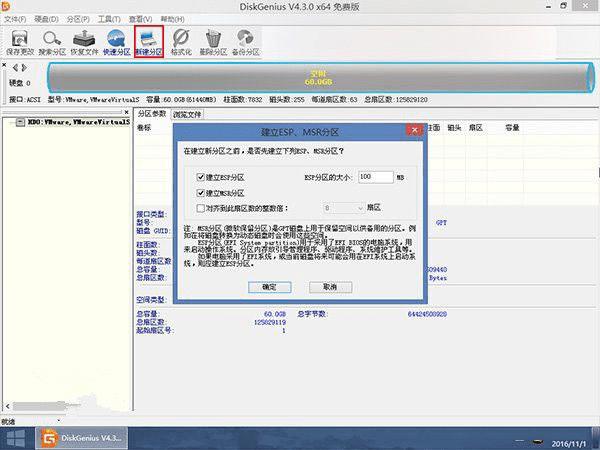Image resolution: width=600 pixels, height=450 pixels.
Task: Go to previous disk arrow
Action: [x=15, y=68]
